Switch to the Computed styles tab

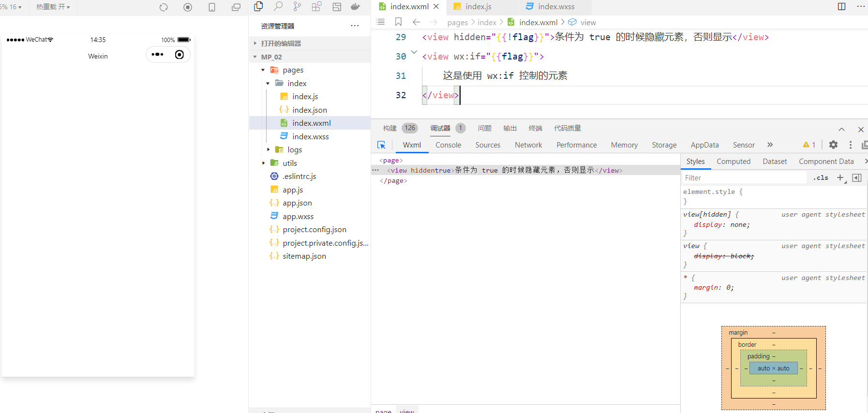tap(733, 162)
